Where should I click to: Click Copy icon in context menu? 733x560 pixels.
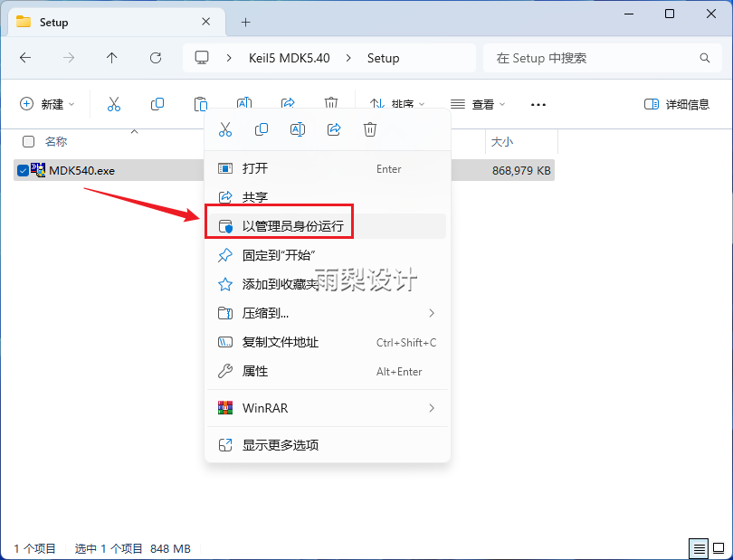262,129
